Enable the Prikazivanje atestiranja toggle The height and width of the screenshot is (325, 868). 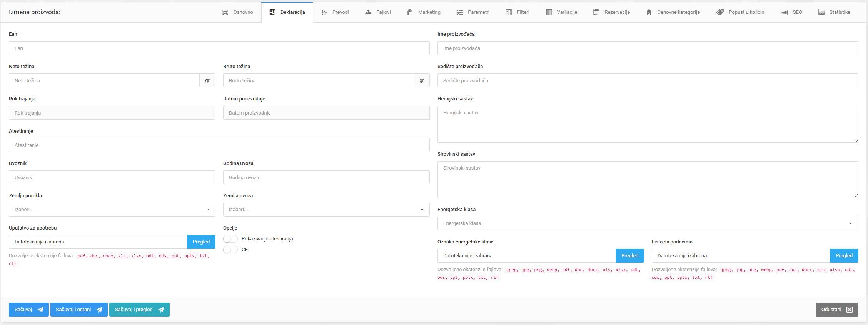click(x=230, y=239)
